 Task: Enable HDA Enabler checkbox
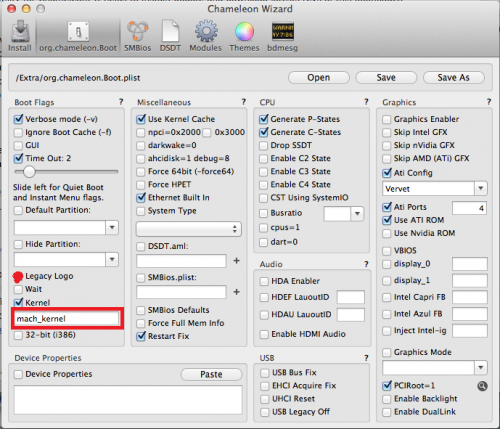click(x=264, y=281)
